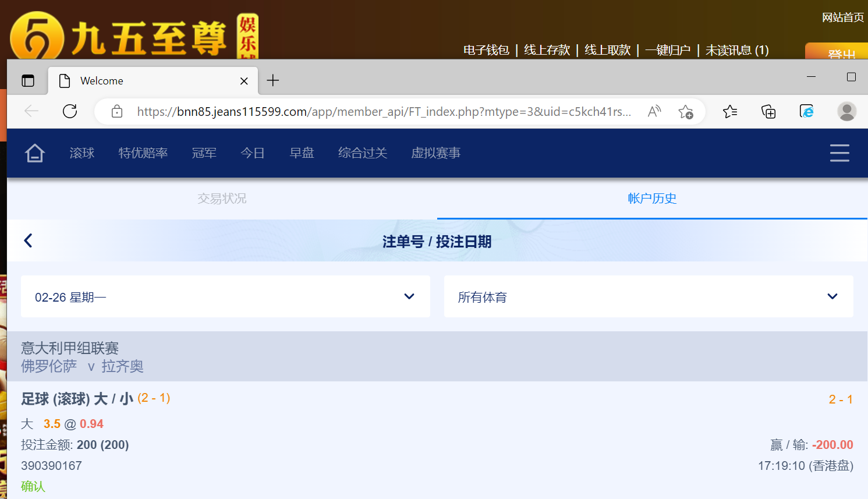Click the green 确认 status
This screenshot has width=868, height=499.
coord(33,486)
